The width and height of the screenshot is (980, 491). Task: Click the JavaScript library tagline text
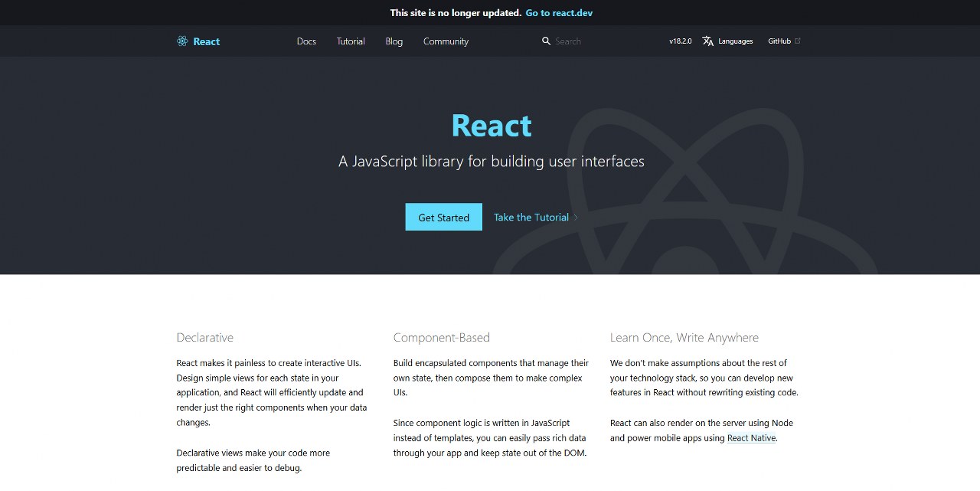tap(492, 162)
